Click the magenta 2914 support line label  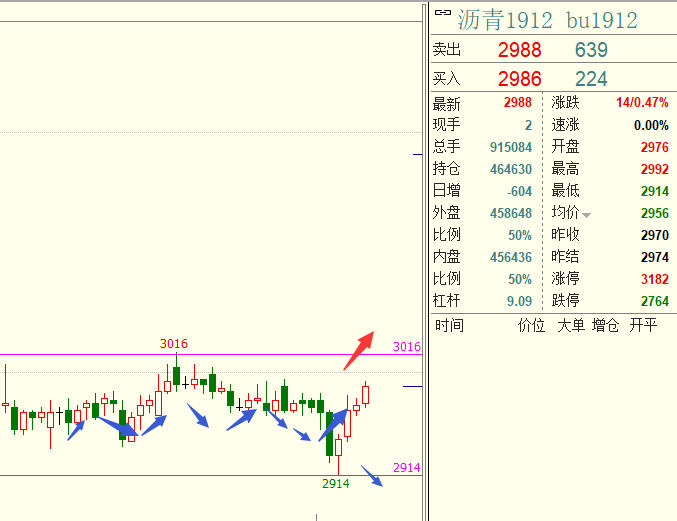(407, 467)
